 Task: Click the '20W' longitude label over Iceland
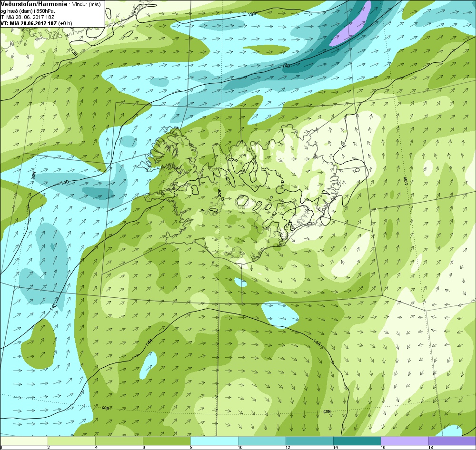coord(219,193)
